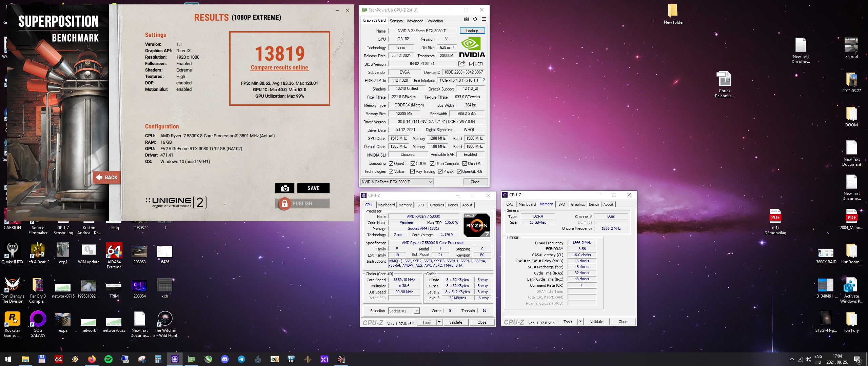Open Telegram from taskbar
Viewport: 868px width, 366px height.
[x=241, y=359]
